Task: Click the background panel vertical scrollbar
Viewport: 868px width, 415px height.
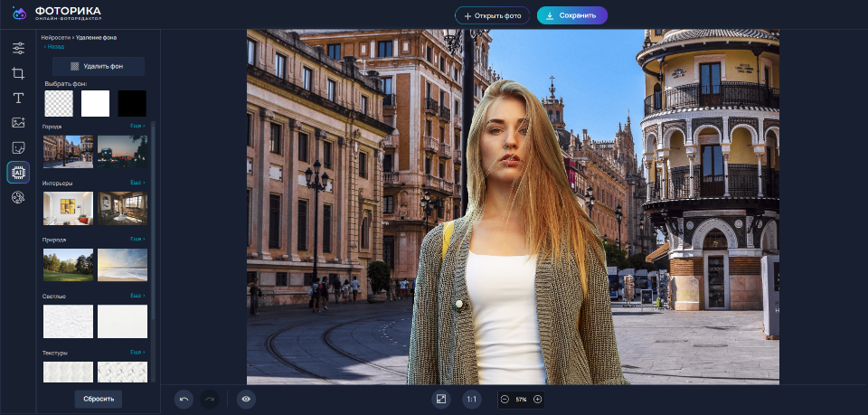Action: point(154,222)
